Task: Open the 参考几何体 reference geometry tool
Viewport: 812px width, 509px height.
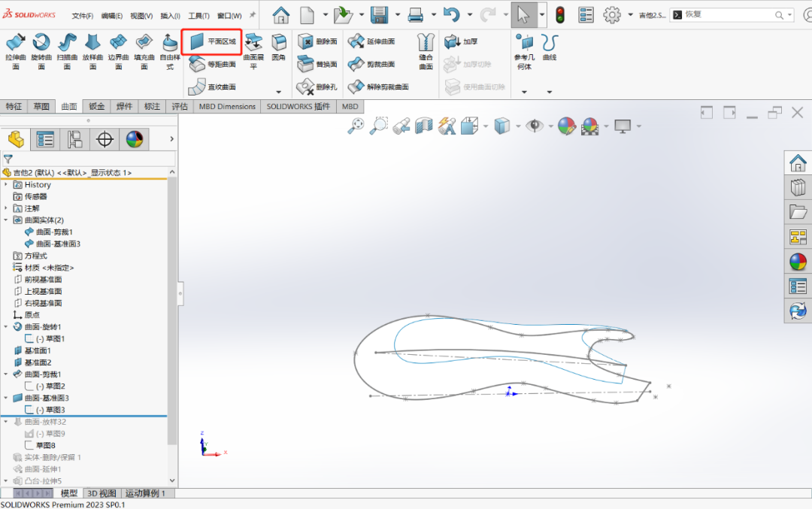Action: point(524,51)
